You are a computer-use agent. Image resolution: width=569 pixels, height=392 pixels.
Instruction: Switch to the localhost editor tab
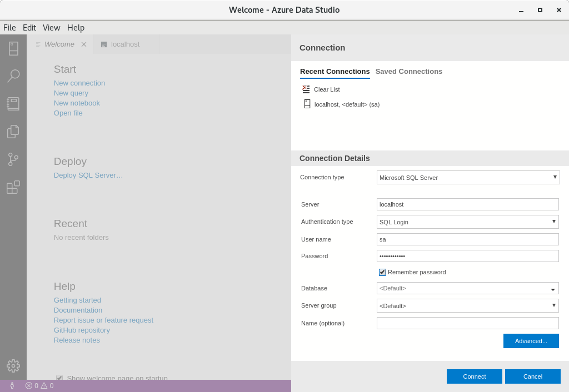pos(126,44)
